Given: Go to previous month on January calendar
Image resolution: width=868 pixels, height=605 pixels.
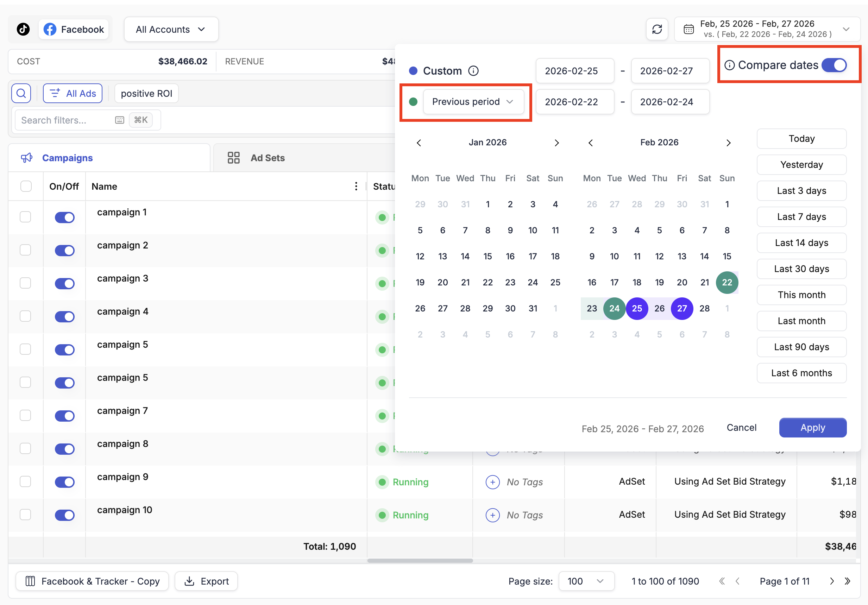Looking at the screenshot, I should pos(419,143).
